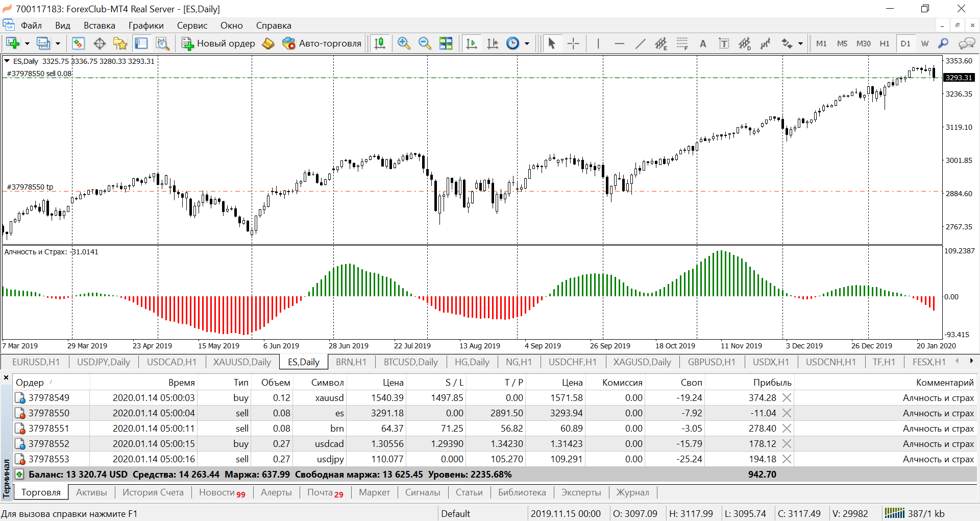Close the terminal panel with X
This screenshot has height=521, width=980.
tap(6, 378)
